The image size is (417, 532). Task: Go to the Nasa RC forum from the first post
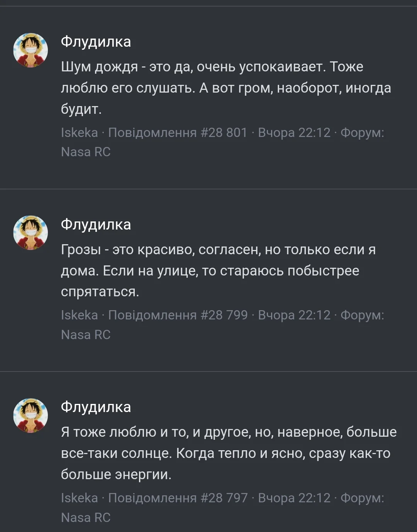[86, 152]
